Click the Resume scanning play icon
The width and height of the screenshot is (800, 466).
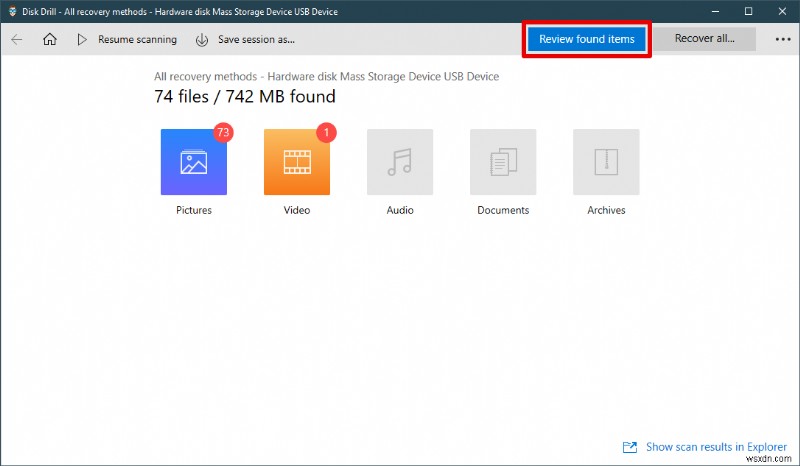(x=82, y=40)
